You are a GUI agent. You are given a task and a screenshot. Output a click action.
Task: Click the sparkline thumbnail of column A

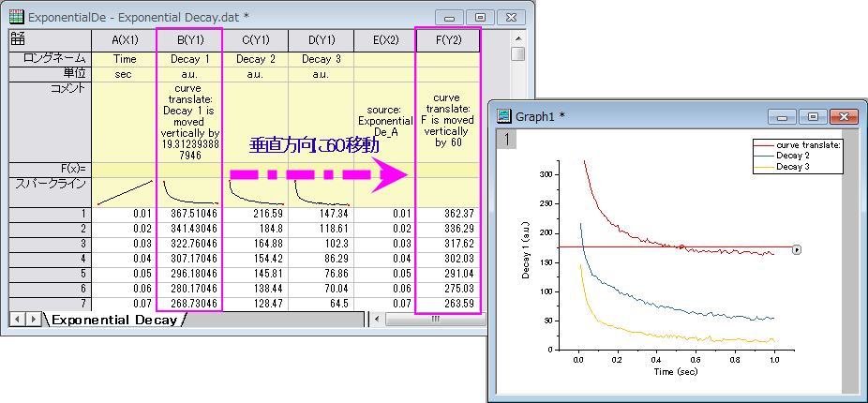[x=124, y=192]
